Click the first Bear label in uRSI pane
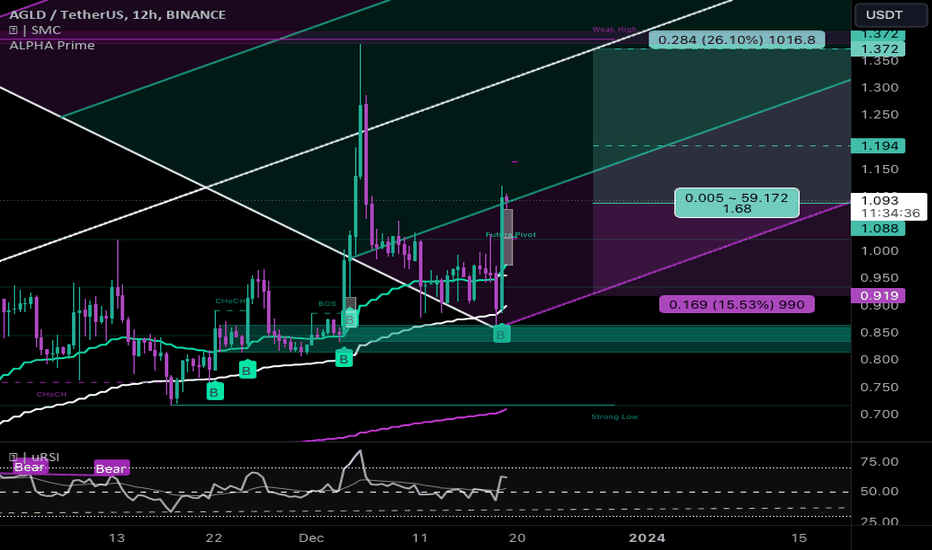This screenshot has height=550, width=932. (29, 467)
